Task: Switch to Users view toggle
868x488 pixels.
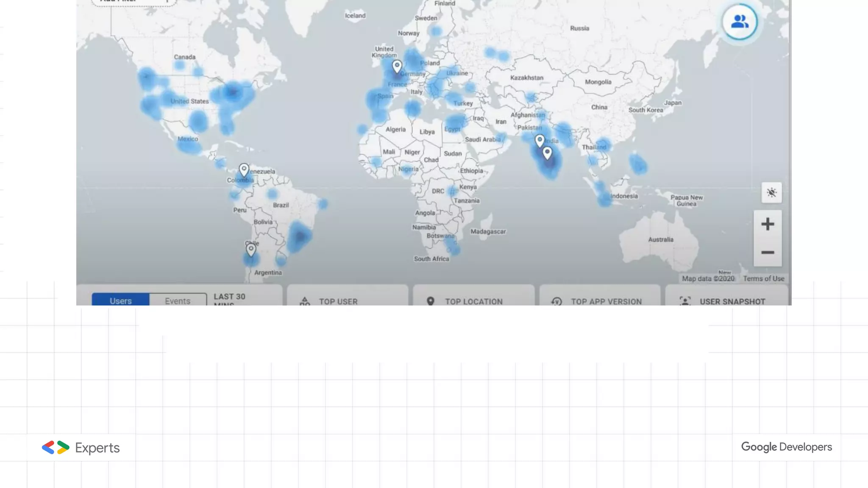Action: [x=121, y=300]
